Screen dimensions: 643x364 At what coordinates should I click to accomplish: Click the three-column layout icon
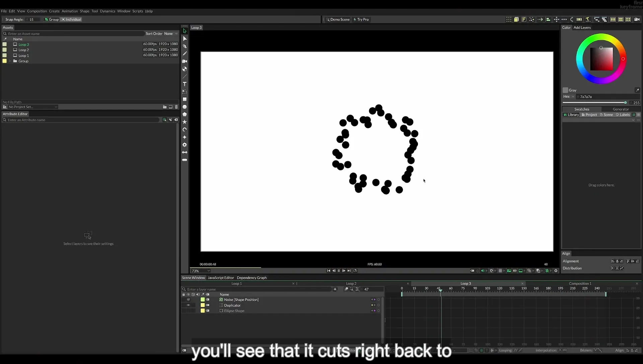pos(613,19)
